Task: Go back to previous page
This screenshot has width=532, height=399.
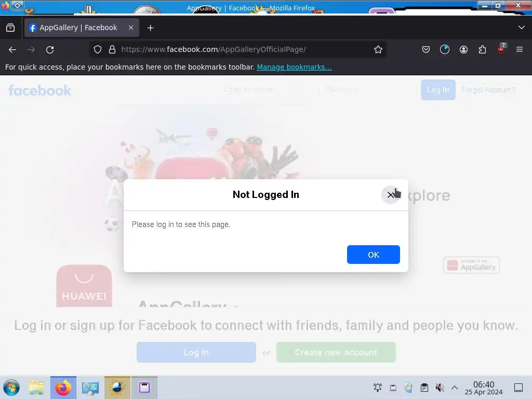Action: pos(12,49)
